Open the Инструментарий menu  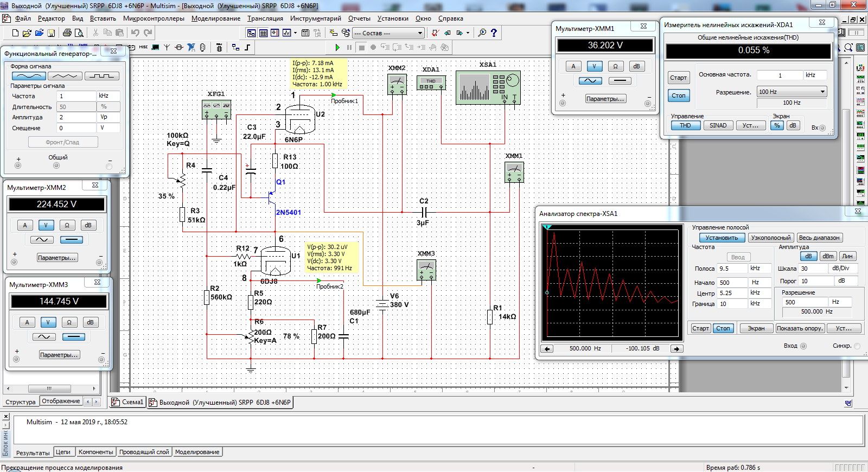[315, 18]
